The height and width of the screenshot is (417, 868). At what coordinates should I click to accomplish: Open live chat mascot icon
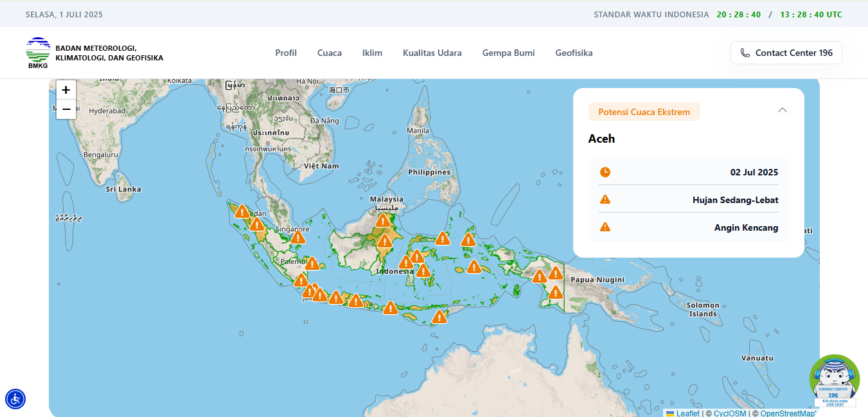click(834, 380)
